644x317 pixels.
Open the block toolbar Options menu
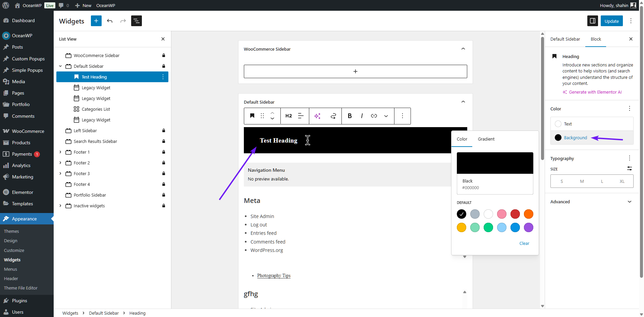pyautogui.click(x=402, y=116)
